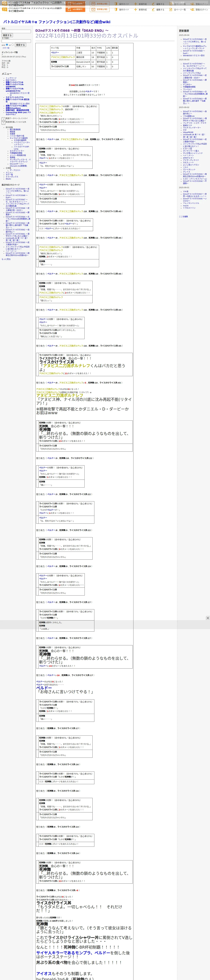
Task: Select the 'and' tag search radio
Action: pyautogui.click(x=7, y=45)
